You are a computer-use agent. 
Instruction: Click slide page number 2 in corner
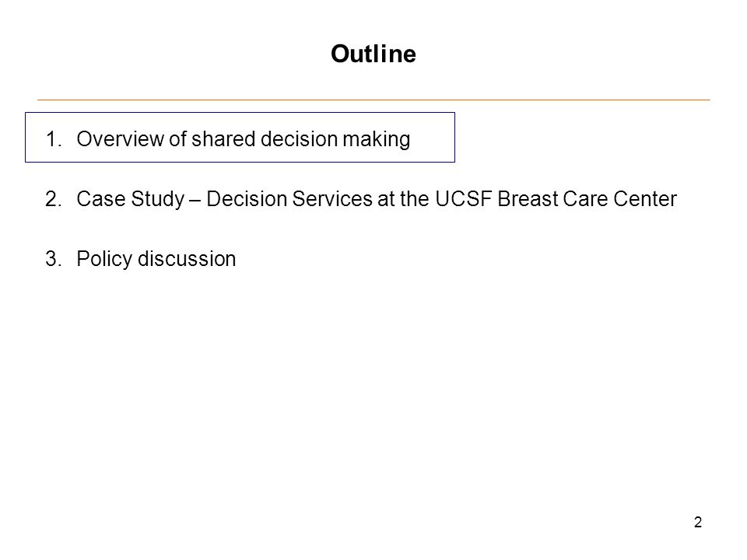[698, 523]
